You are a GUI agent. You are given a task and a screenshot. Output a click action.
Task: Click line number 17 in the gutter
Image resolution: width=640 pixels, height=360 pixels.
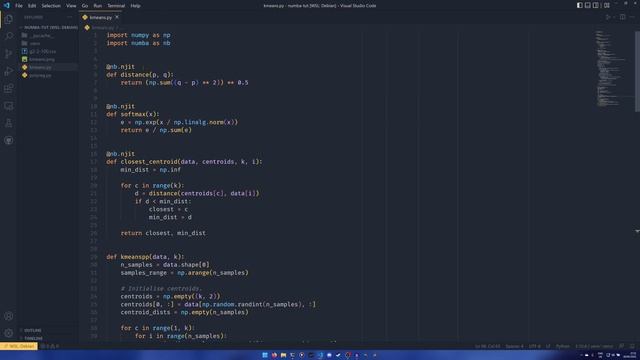click(x=94, y=162)
